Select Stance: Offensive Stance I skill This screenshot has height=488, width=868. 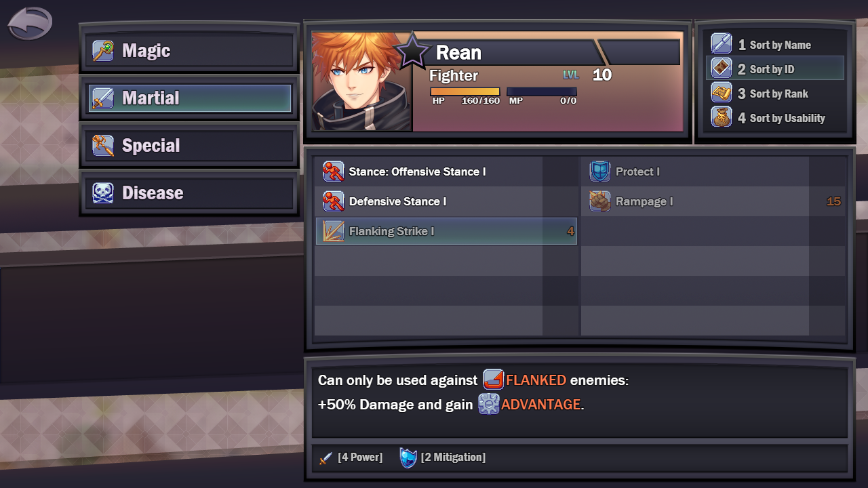coord(446,171)
